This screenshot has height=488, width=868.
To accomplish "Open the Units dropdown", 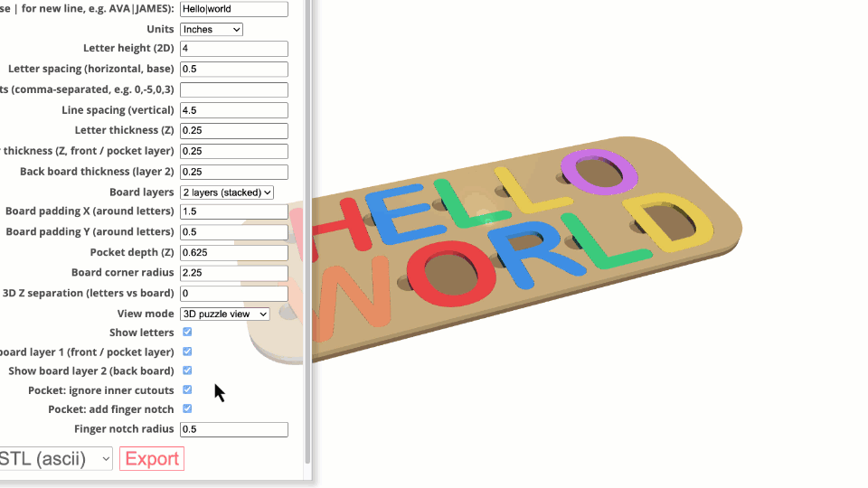I will pos(212,29).
